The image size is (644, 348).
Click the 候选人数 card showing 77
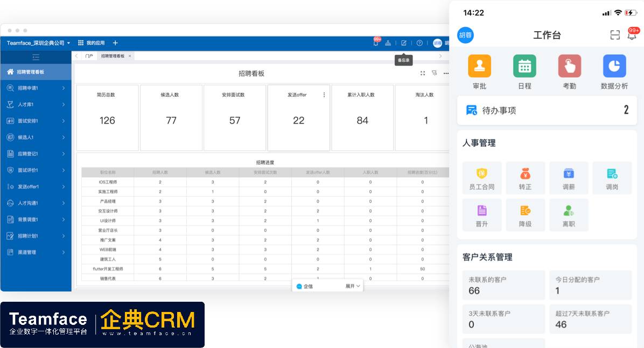(171, 118)
